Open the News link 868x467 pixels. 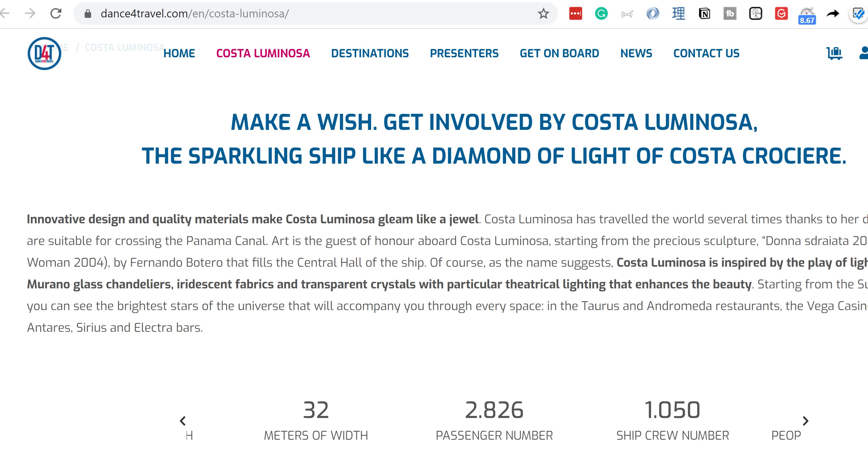(636, 54)
